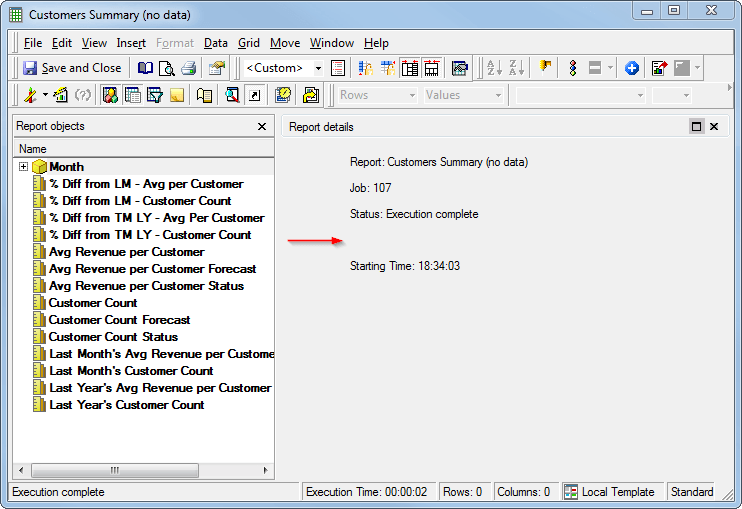Click the yellow paint brush formatting icon
The image size is (742, 509).
[x=545, y=68]
